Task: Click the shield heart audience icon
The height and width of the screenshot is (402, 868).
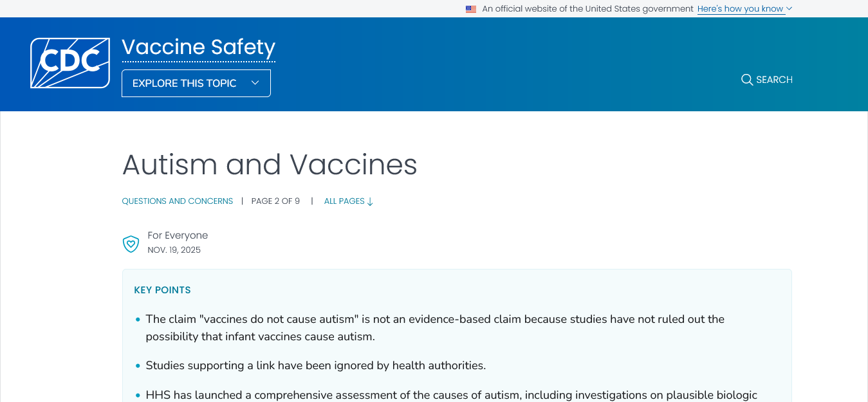Action: click(x=131, y=244)
